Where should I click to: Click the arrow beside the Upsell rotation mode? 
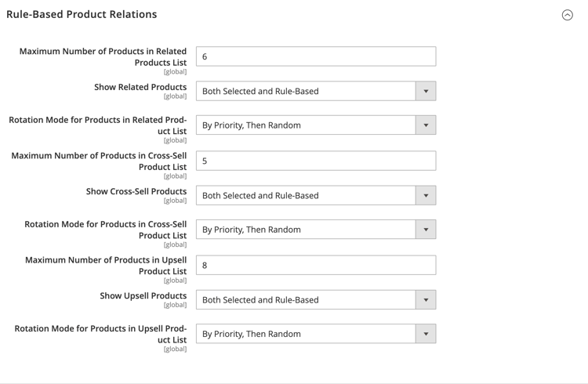point(426,333)
